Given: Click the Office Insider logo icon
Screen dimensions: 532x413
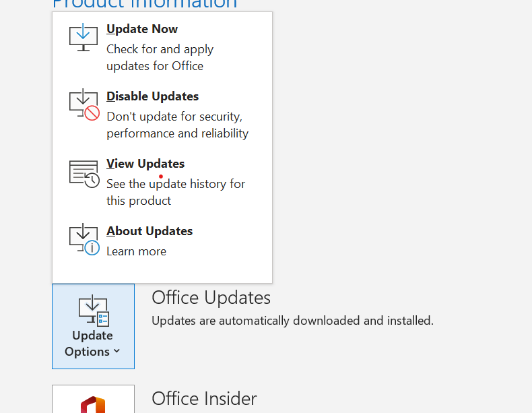Looking at the screenshot, I should (93, 404).
